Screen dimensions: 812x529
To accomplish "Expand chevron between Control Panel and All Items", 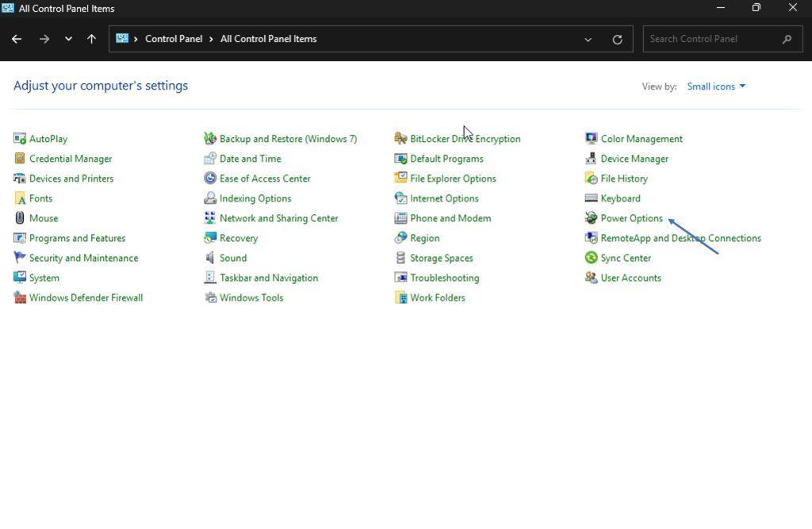I will [211, 39].
